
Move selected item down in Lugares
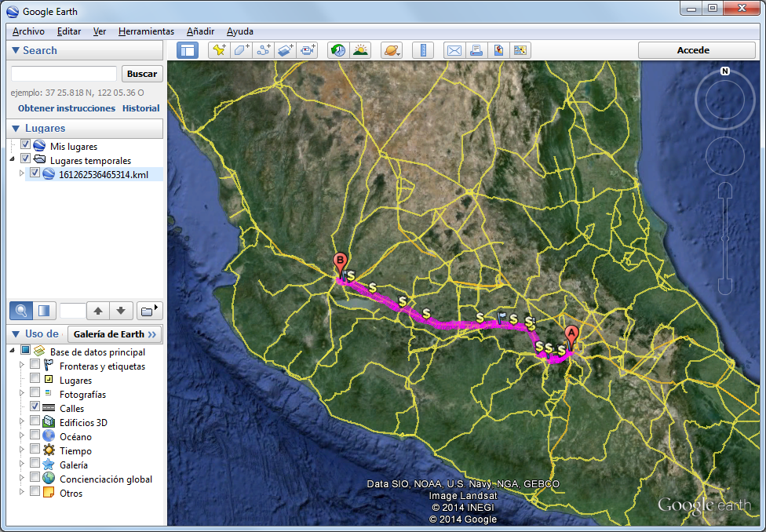121,311
